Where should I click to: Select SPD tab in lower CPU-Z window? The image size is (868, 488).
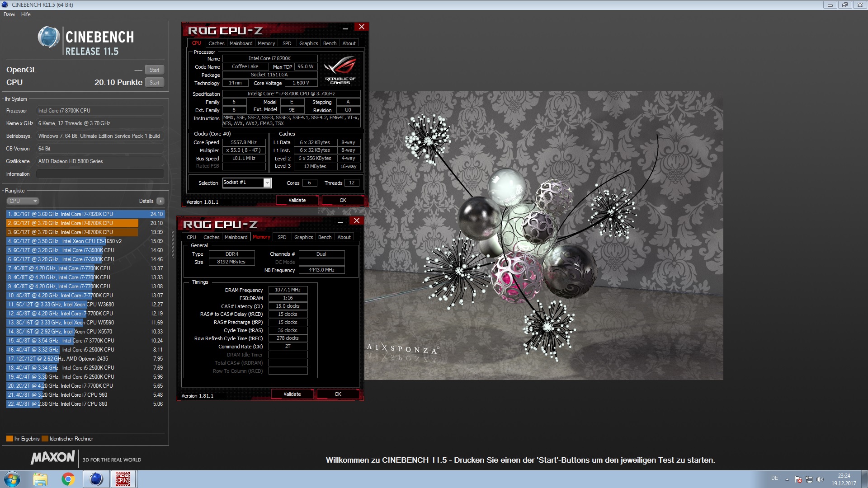pos(282,237)
